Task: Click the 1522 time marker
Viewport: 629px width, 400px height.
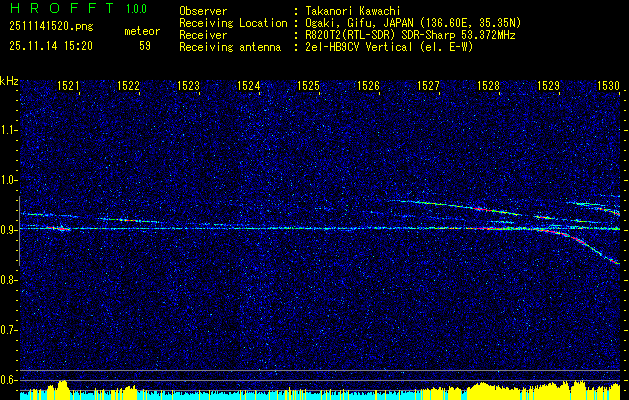Action: 128,85
